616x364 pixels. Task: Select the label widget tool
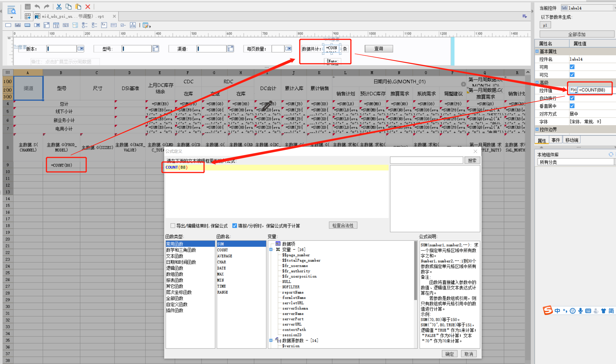coord(18,25)
